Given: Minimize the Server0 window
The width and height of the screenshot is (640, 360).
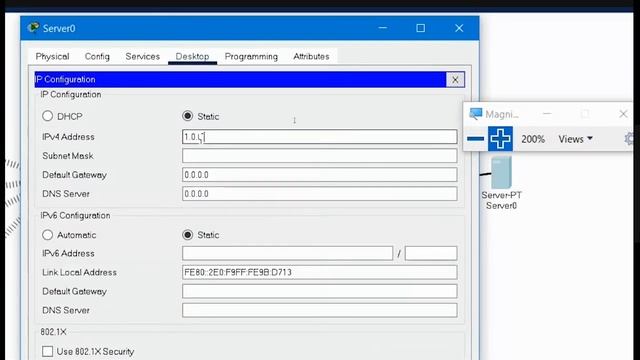Looking at the screenshot, I should (x=383, y=28).
